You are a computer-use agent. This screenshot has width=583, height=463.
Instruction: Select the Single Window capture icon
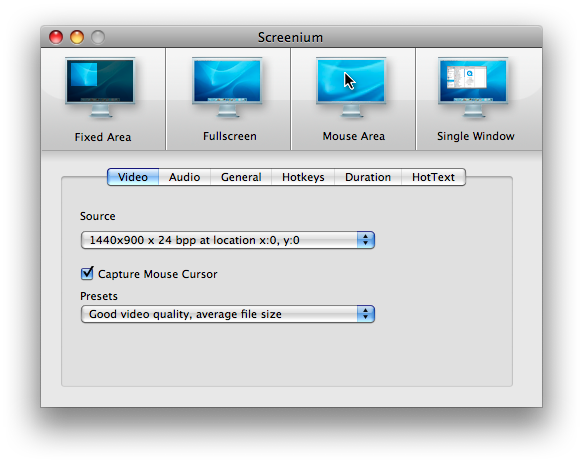pyautogui.click(x=473, y=88)
